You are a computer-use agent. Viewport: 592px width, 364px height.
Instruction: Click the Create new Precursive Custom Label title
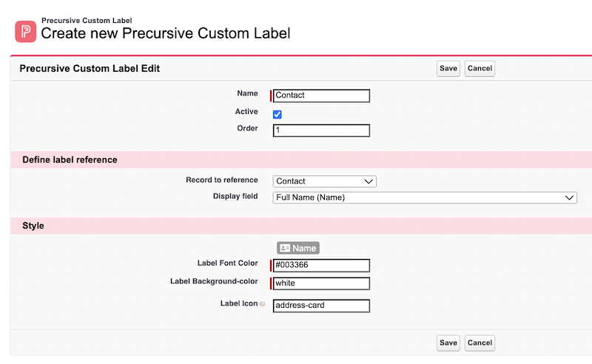pyautogui.click(x=165, y=33)
